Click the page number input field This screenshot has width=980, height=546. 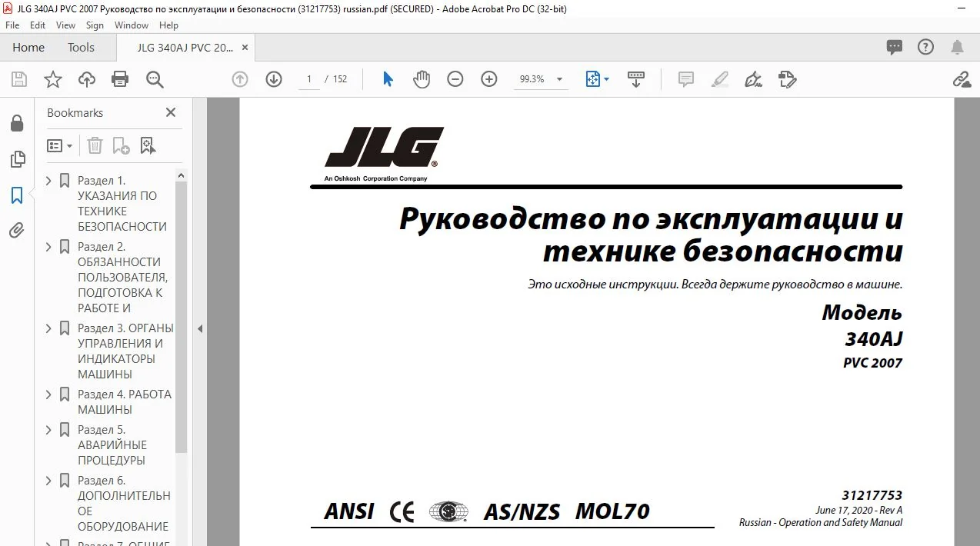tap(309, 79)
